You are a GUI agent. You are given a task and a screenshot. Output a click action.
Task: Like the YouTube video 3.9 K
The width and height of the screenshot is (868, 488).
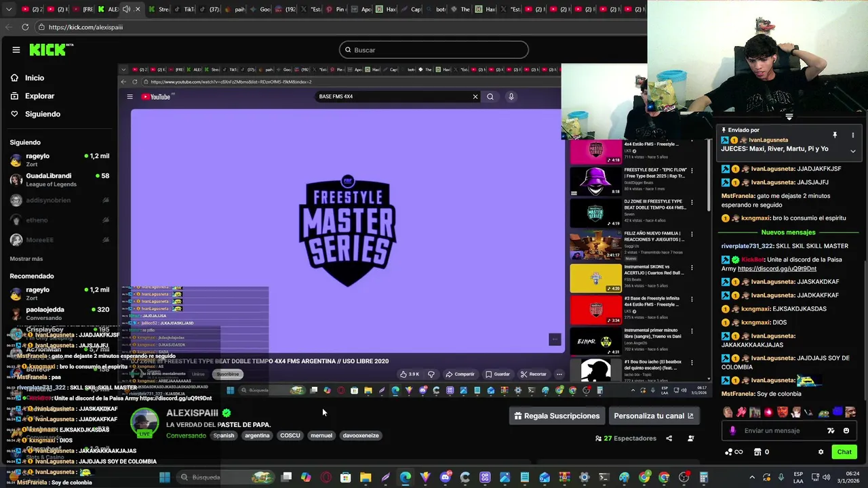(409, 374)
